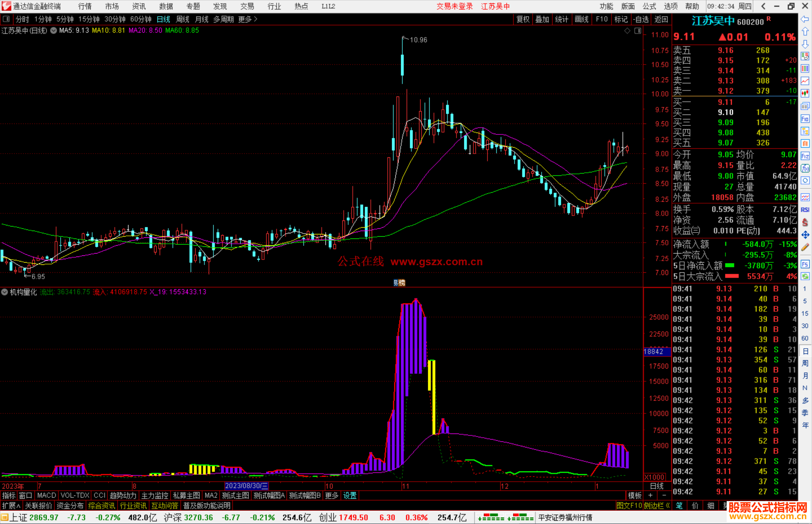This screenshot has height=524, width=812.
Task: Click the candlestick chart sidebar icon
Action: pos(805,93)
